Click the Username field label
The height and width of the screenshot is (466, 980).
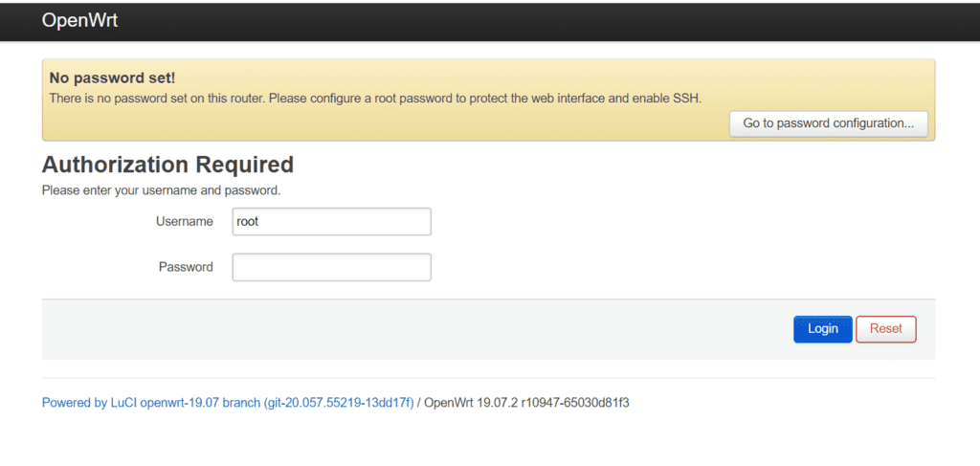pyautogui.click(x=185, y=222)
